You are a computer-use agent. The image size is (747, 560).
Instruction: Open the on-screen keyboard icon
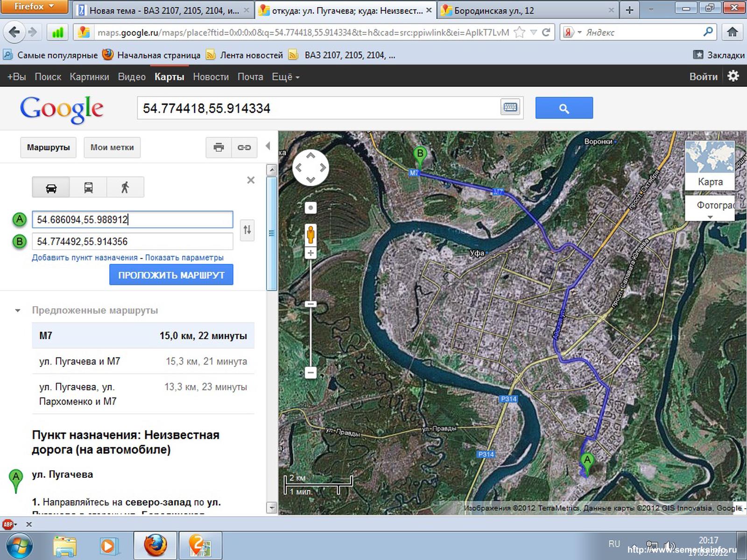pos(510,108)
